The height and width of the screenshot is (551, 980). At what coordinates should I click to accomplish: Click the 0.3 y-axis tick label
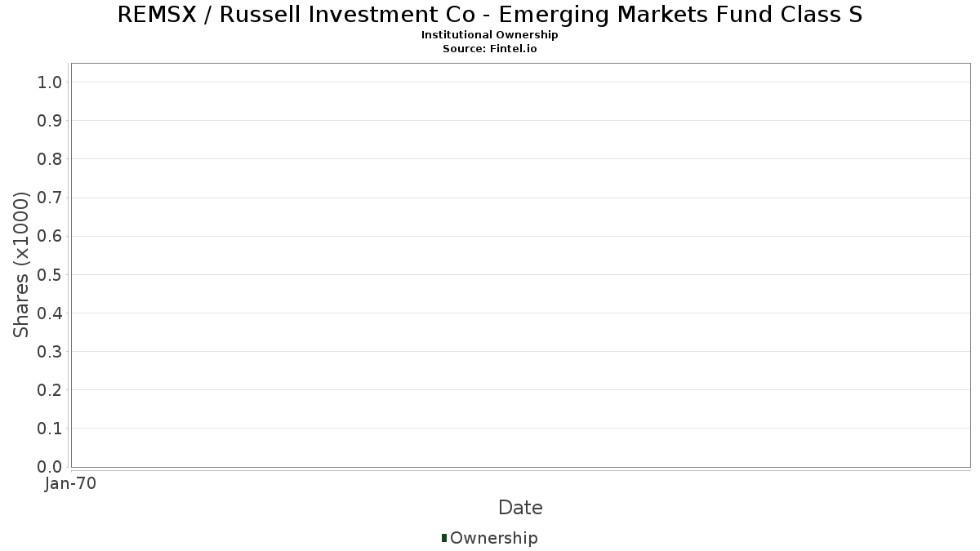click(50, 352)
